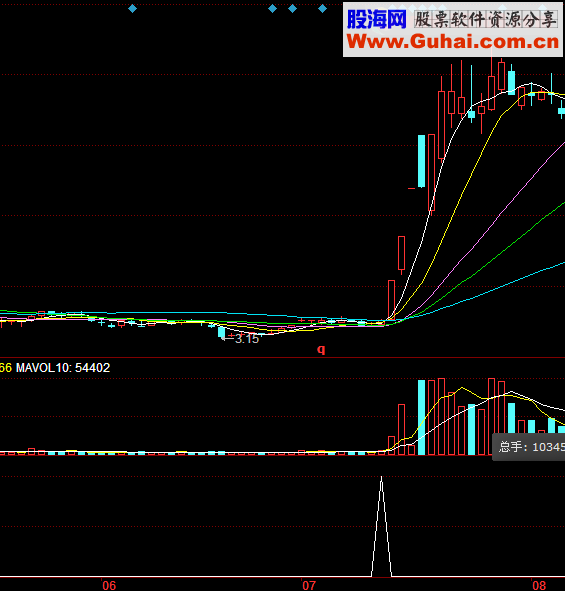This screenshot has width=565, height=591.
Task: Click the rightmost visible blue diamond marker
Action: tap(322, 8)
